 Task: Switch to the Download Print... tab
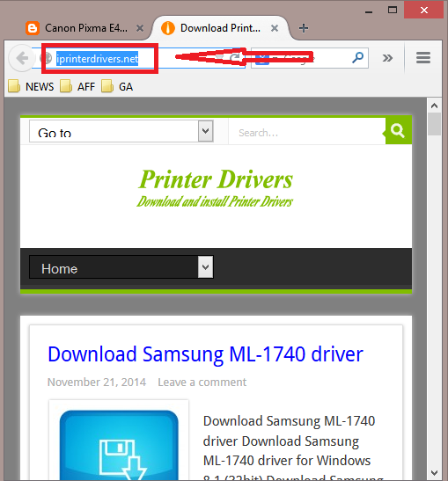[220, 28]
